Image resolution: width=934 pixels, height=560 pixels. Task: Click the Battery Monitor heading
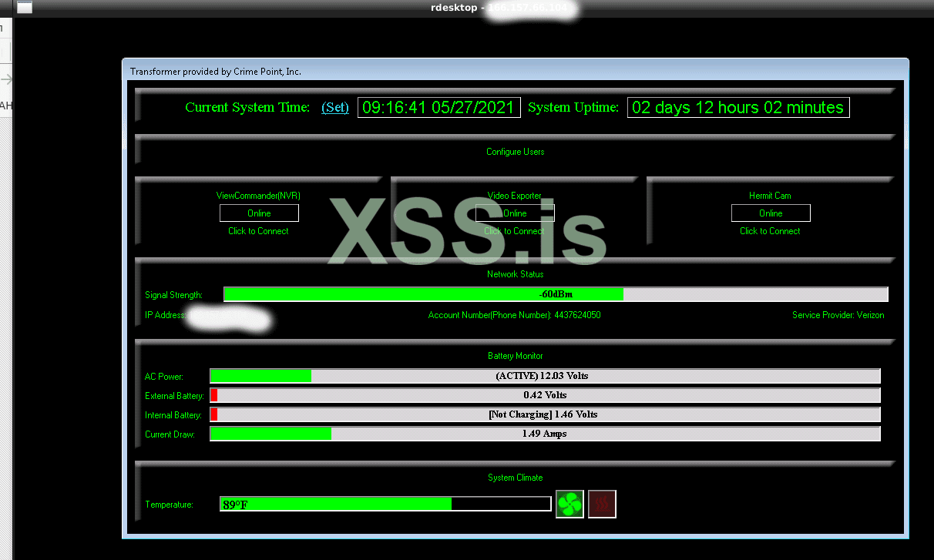pos(515,356)
